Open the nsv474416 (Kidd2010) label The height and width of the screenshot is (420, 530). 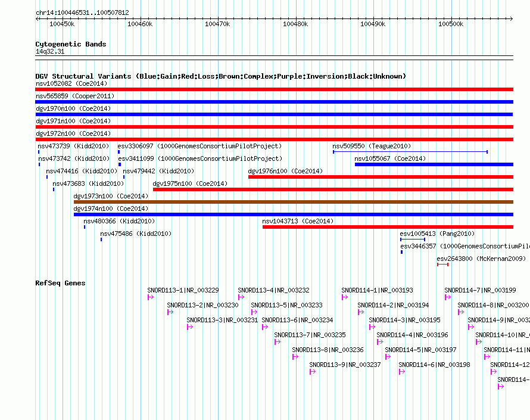pyautogui.click(x=82, y=171)
